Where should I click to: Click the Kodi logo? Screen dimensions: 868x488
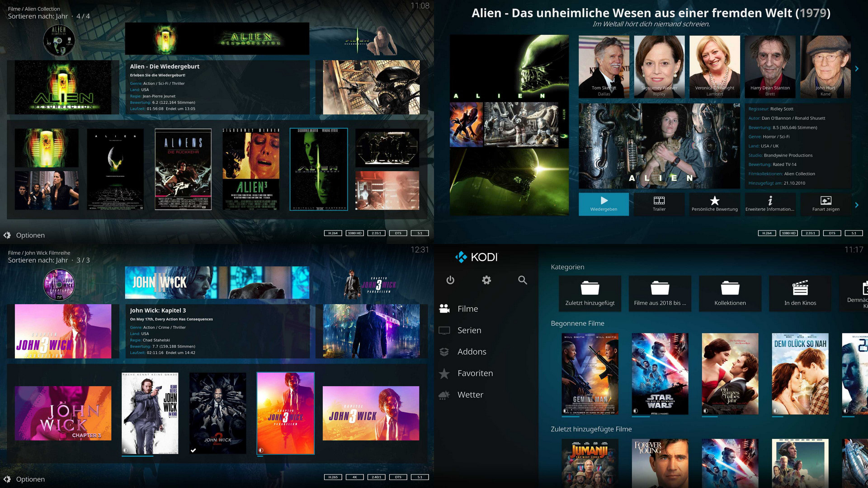[476, 257]
